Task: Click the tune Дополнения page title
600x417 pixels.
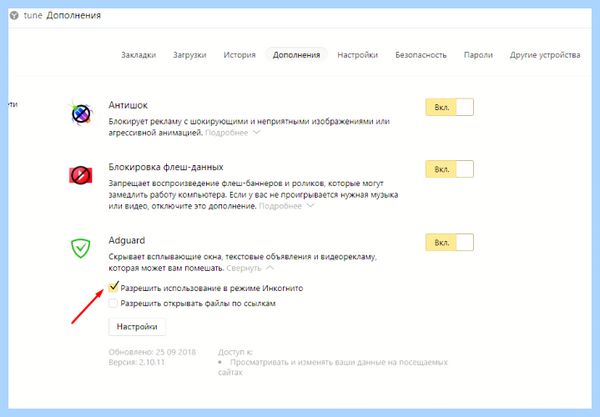Action: tap(62, 16)
